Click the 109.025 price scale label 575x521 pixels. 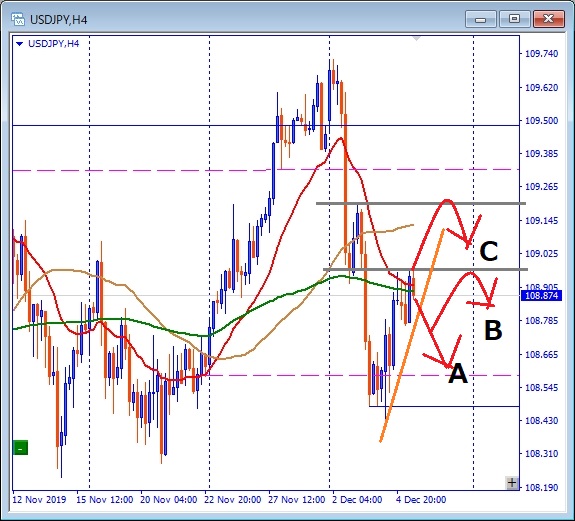coord(542,254)
